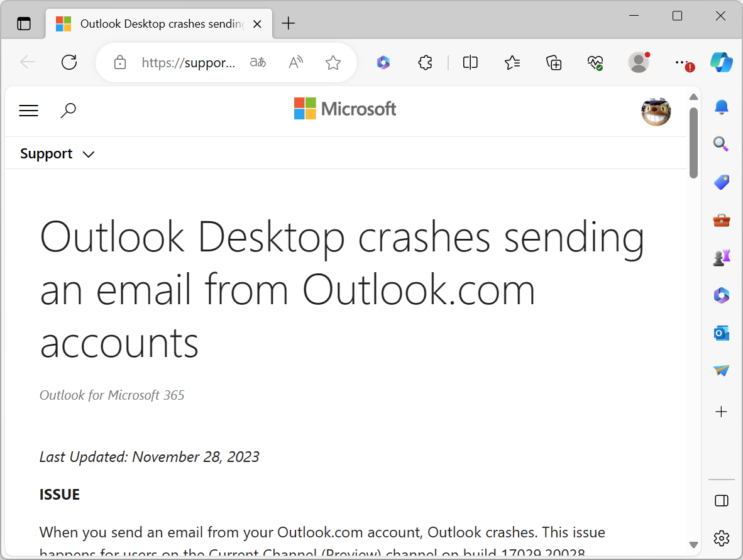
Task: Open a new browser tab
Action: coord(288,24)
